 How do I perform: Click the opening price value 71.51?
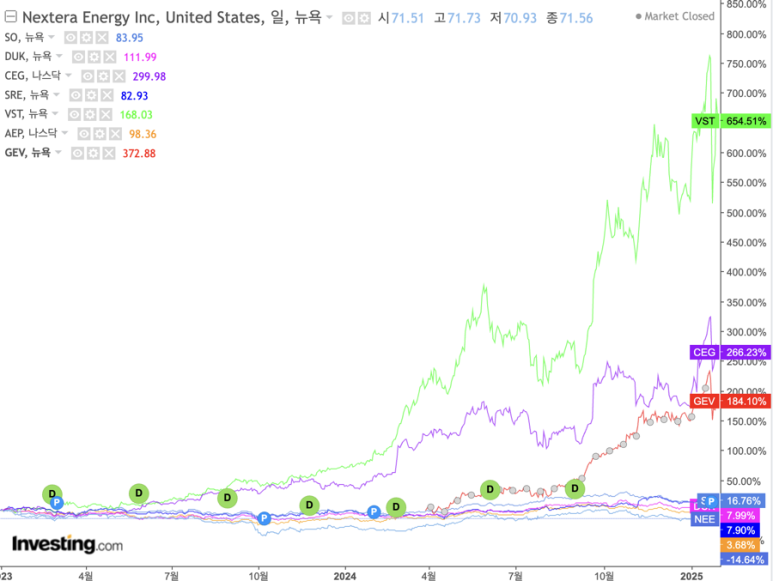pyautogui.click(x=408, y=18)
